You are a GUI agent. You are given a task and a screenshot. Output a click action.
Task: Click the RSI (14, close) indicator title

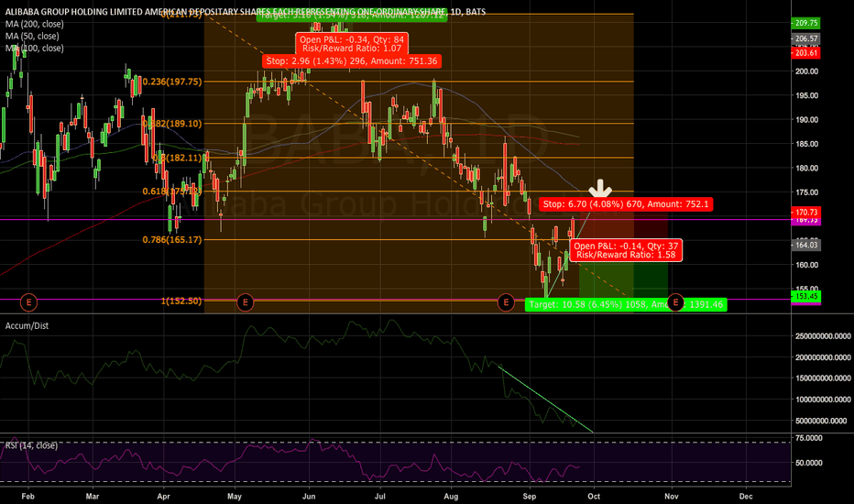point(31,445)
